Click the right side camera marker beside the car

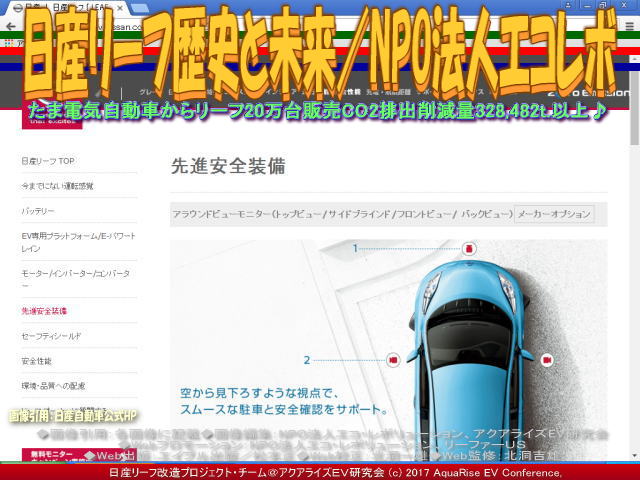pos(547,360)
